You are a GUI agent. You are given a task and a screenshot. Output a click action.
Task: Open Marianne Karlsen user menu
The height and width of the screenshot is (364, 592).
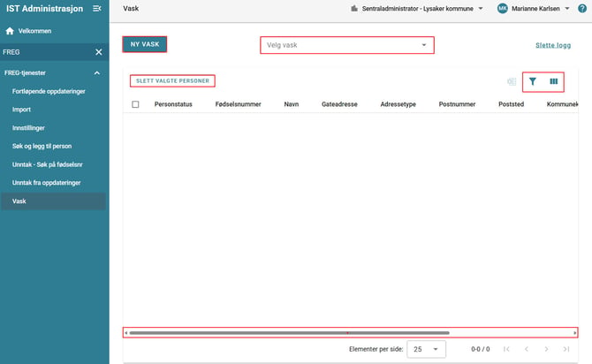(x=535, y=9)
